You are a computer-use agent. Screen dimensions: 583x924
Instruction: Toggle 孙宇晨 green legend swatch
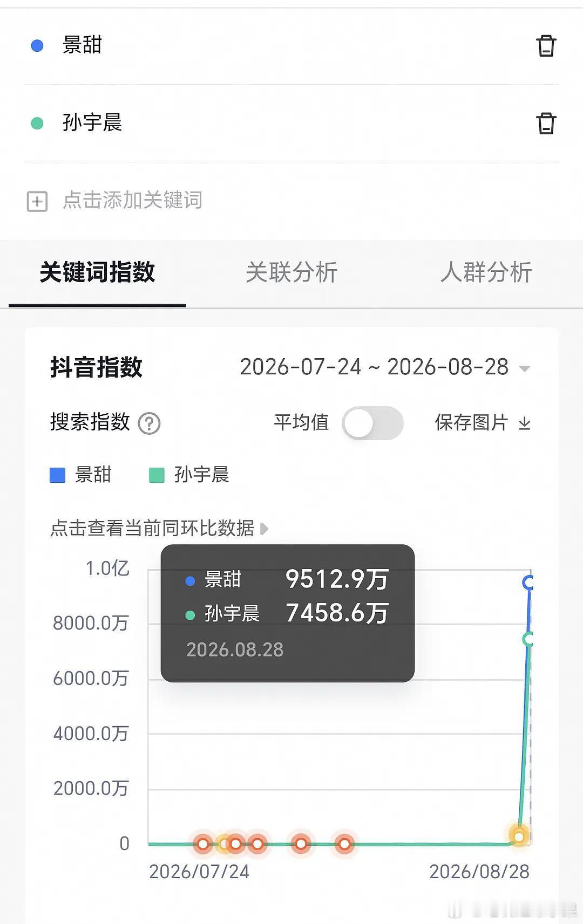(x=157, y=475)
